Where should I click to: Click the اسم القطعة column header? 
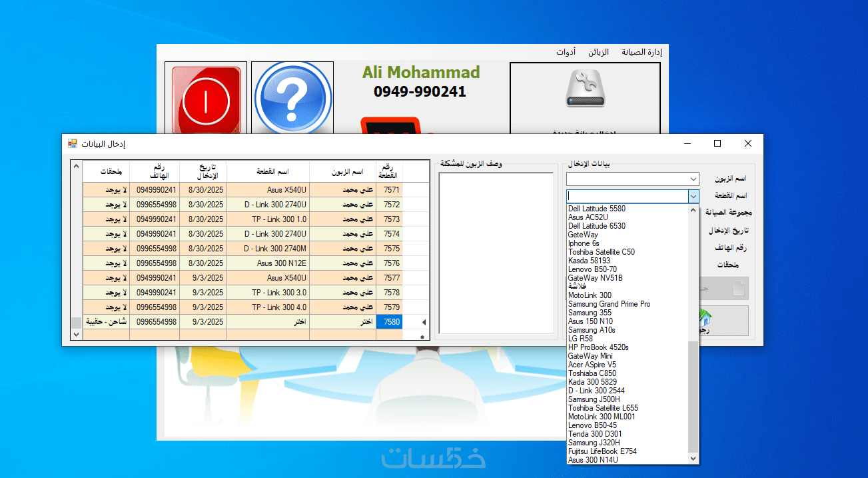[268, 171]
